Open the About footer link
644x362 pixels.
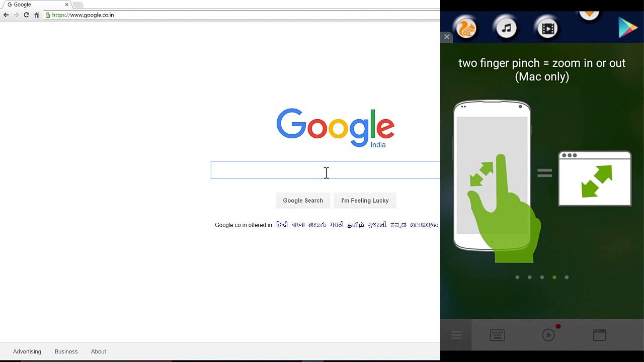[99, 351]
